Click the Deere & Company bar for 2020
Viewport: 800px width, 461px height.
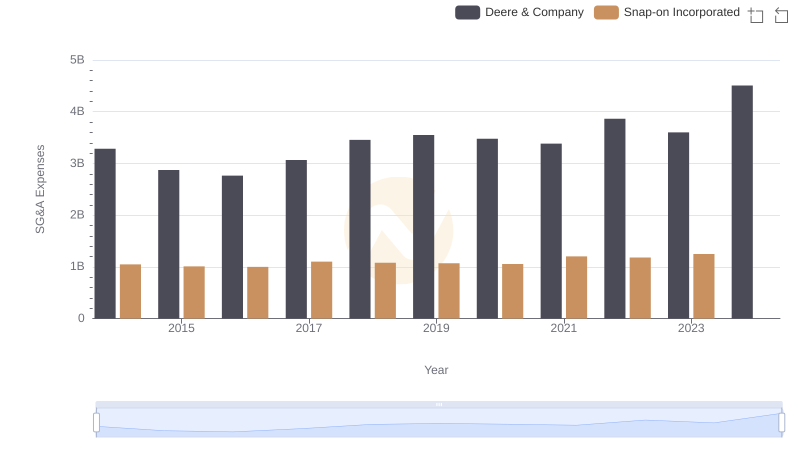[x=487, y=228]
